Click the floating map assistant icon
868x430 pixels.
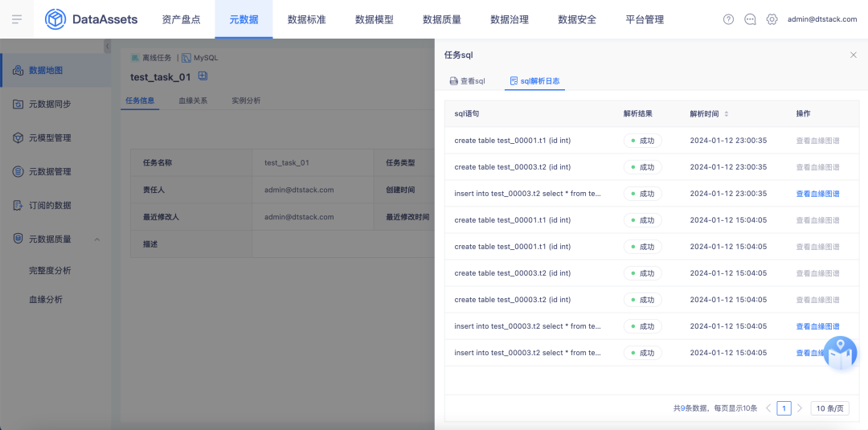[840, 353]
